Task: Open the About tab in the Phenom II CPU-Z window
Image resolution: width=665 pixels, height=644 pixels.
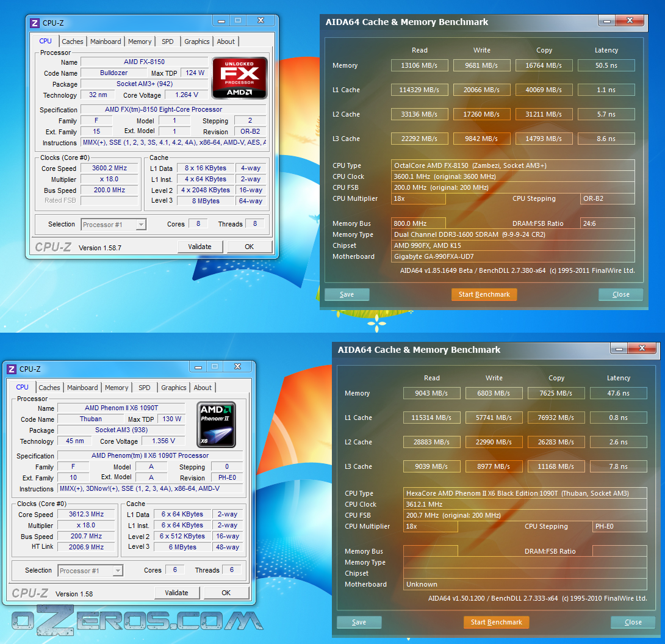Action: point(203,388)
